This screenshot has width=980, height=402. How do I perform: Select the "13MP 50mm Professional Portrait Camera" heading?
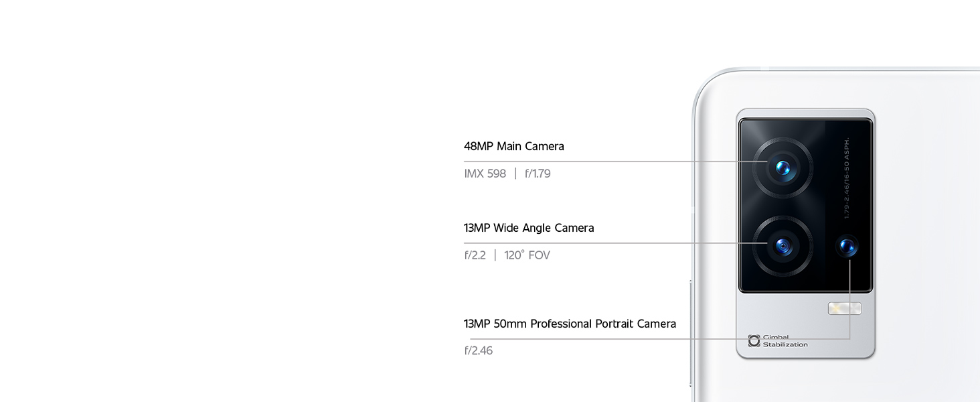tap(570, 324)
